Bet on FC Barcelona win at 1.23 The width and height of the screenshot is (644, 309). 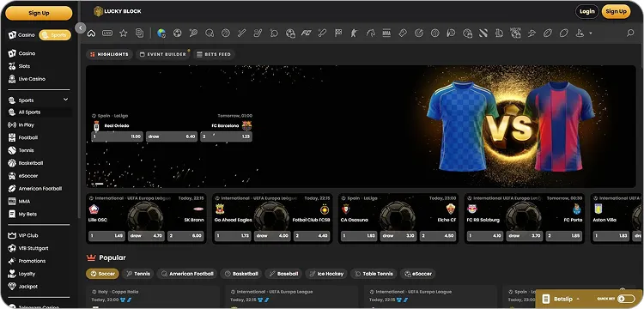(227, 136)
